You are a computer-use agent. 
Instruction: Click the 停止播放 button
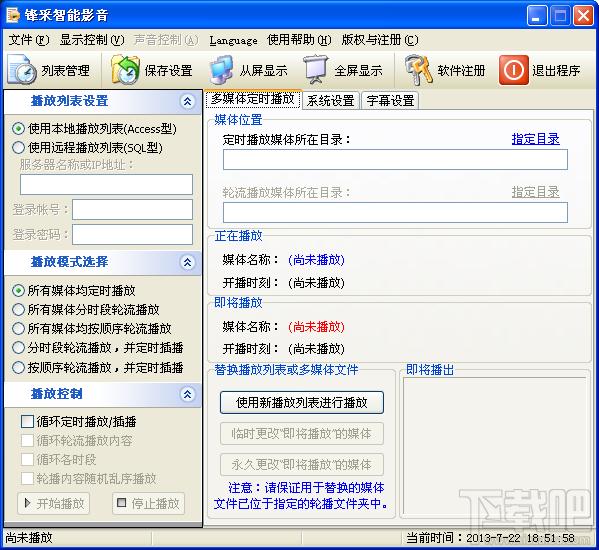tap(149, 503)
